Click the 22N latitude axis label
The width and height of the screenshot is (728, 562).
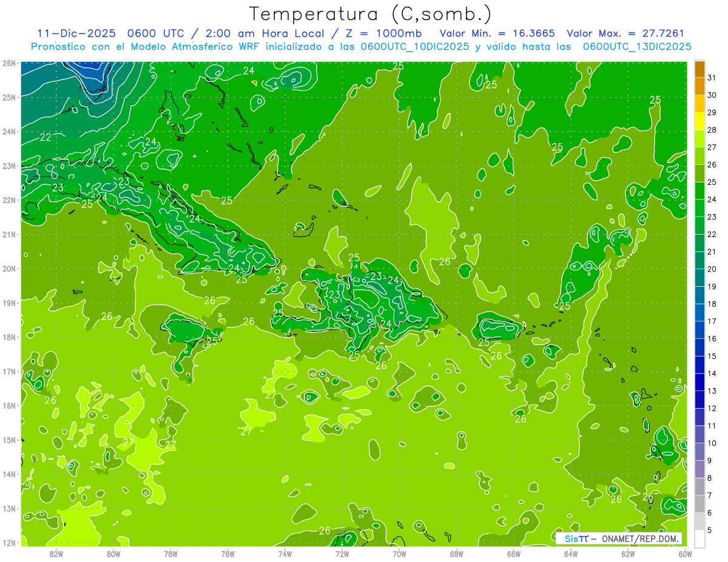pyautogui.click(x=10, y=200)
